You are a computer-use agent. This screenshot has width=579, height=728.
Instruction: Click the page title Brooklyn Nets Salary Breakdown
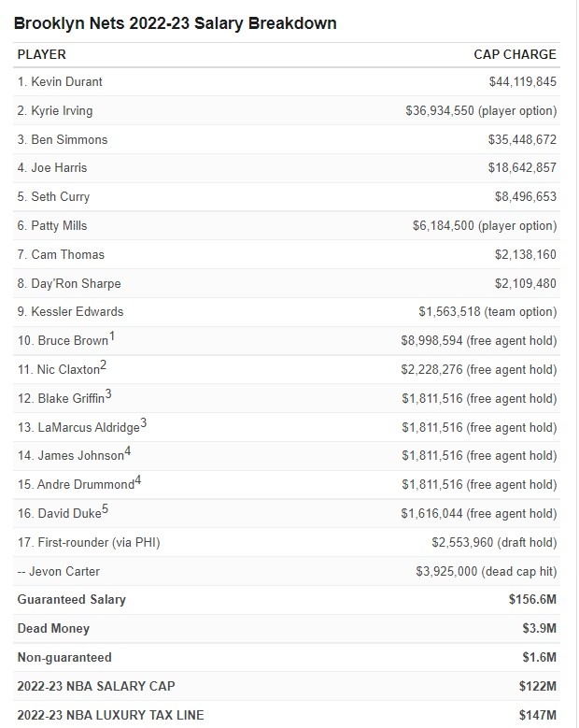click(176, 23)
